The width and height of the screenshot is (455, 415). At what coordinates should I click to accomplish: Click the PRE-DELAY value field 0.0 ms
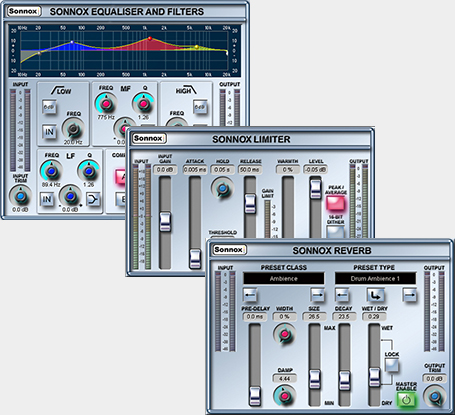click(255, 317)
